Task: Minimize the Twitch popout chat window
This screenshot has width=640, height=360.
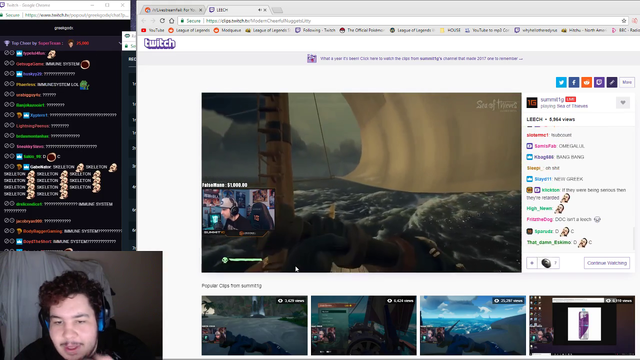Action: (92, 5)
